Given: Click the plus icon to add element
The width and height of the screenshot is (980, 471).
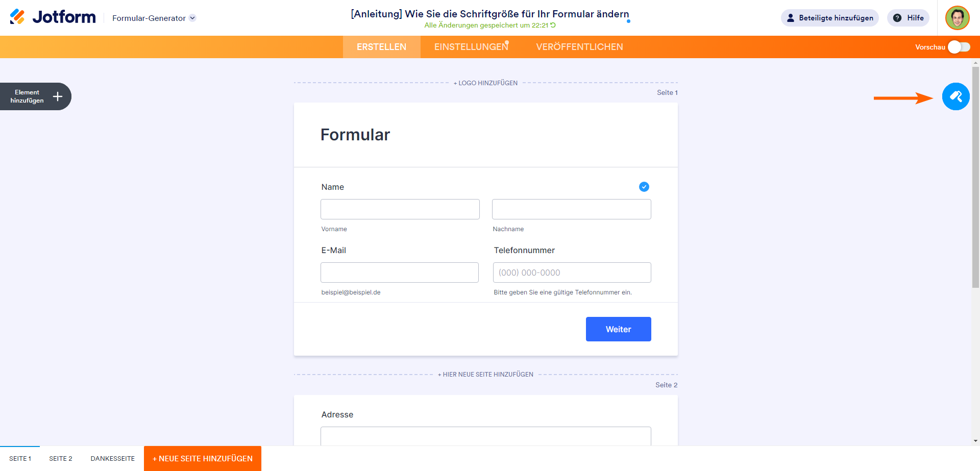Looking at the screenshot, I should click(58, 96).
